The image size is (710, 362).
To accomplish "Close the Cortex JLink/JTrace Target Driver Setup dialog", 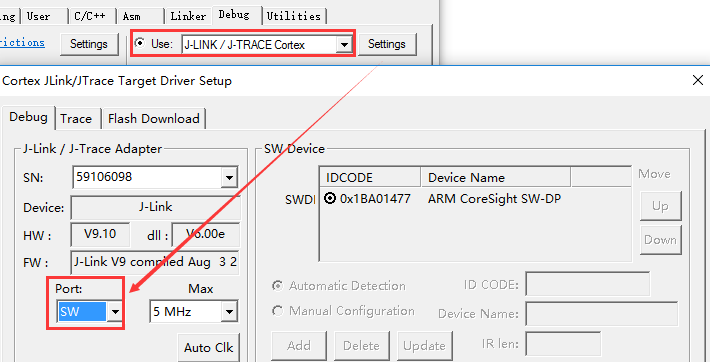I will [x=698, y=81].
